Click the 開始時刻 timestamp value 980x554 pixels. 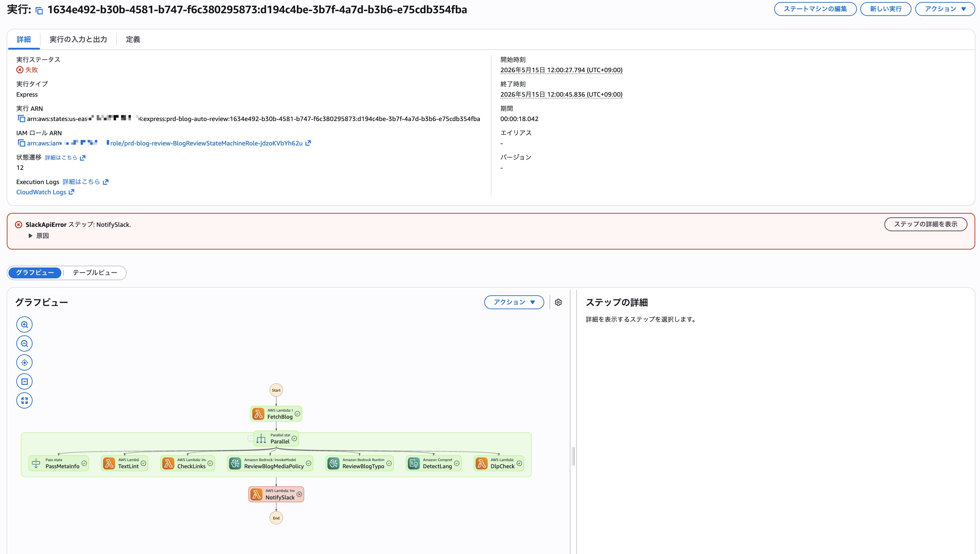[x=561, y=70]
